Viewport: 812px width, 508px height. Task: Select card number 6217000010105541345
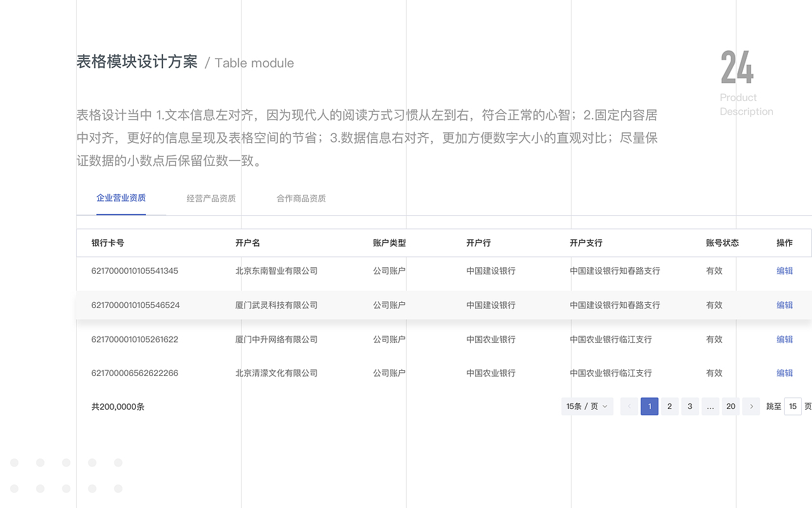click(x=135, y=271)
